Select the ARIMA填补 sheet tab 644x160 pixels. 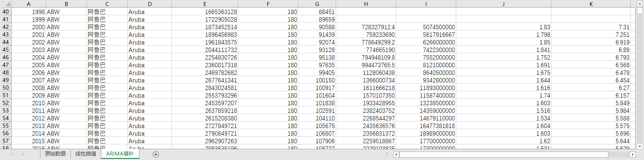120,154
